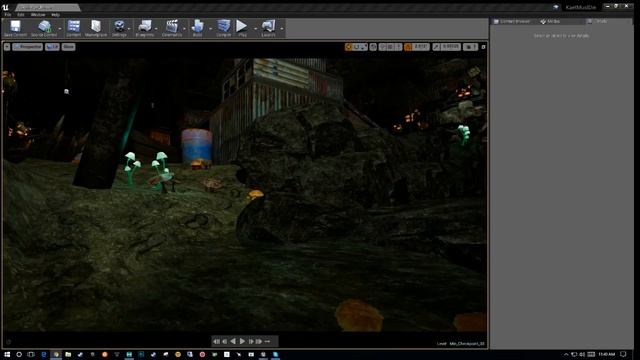Open the scale snap value
Screen dimensions: 640x360
pyautogui.click(x=451, y=47)
